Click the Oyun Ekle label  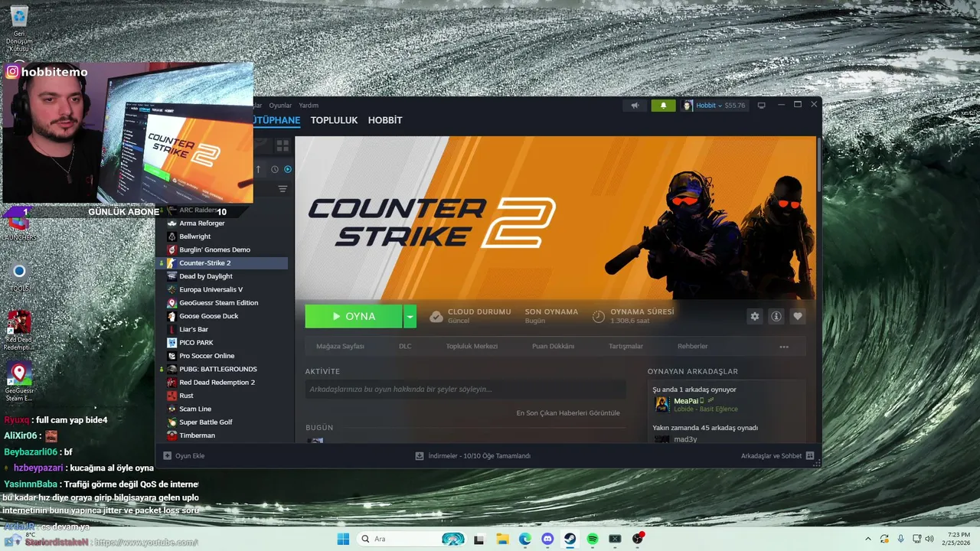[x=190, y=455]
